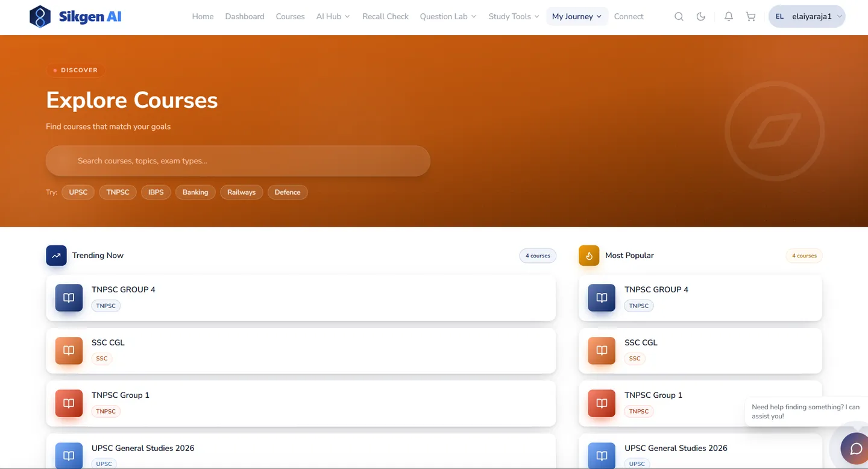Viewport: 868px width, 469px height.
Task: Select the Banking suggestion chip
Action: pyautogui.click(x=195, y=192)
